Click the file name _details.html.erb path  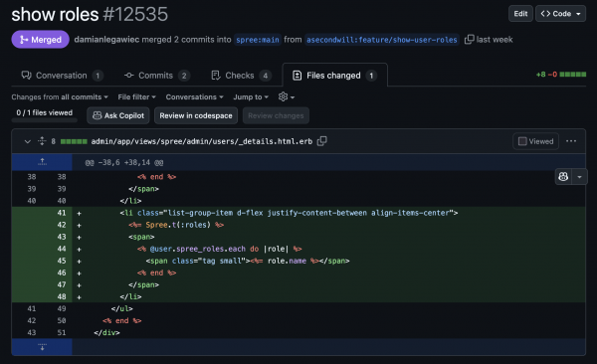[x=202, y=141]
